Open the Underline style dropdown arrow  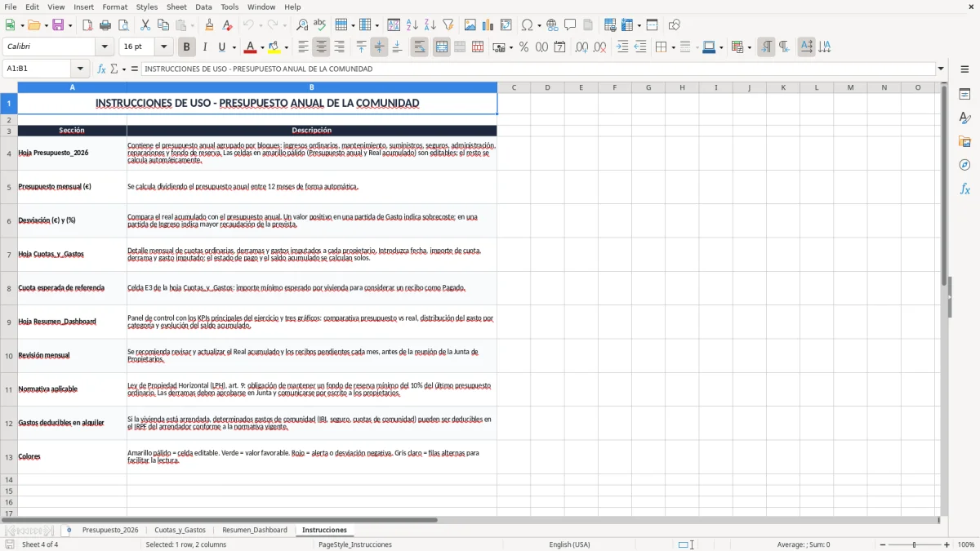tap(234, 47)
